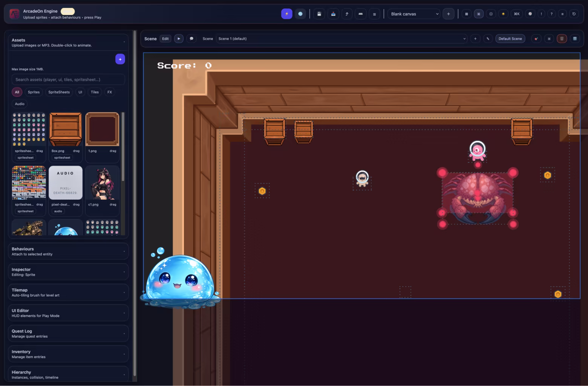This screenshot has width=588, height=386.
Task: Click the floppy disk save icon
Action: pos(319,14)
